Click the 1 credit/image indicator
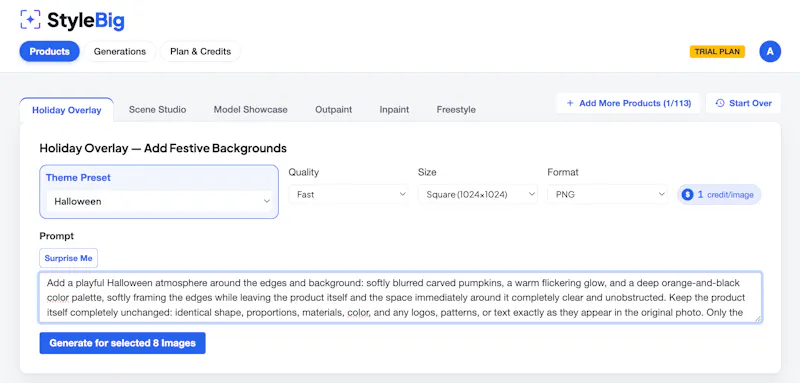Image resolution: width=800 pixels, height=383 pixels. 719,194
